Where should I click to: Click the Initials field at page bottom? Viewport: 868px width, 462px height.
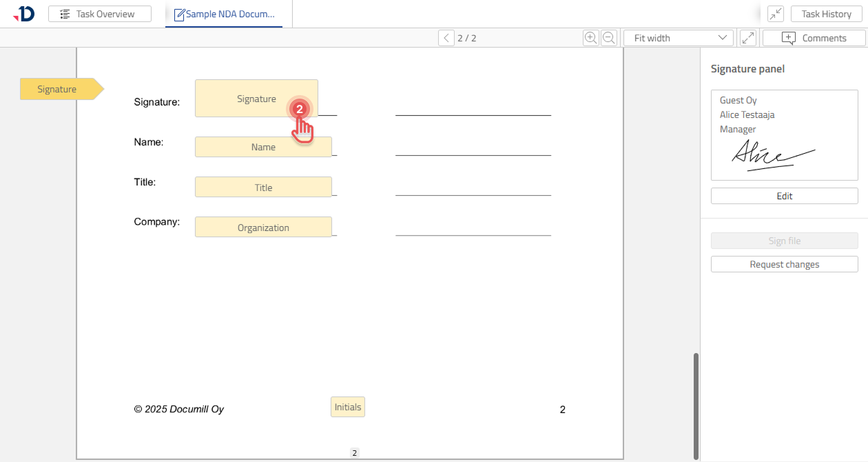[x=347, y=406]
